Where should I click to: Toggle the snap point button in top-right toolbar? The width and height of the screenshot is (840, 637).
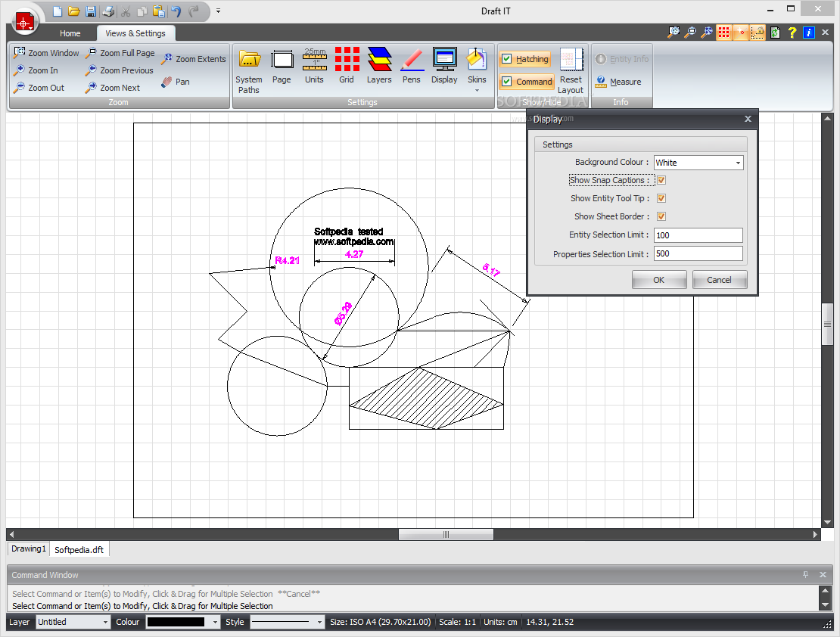[741, 33]
